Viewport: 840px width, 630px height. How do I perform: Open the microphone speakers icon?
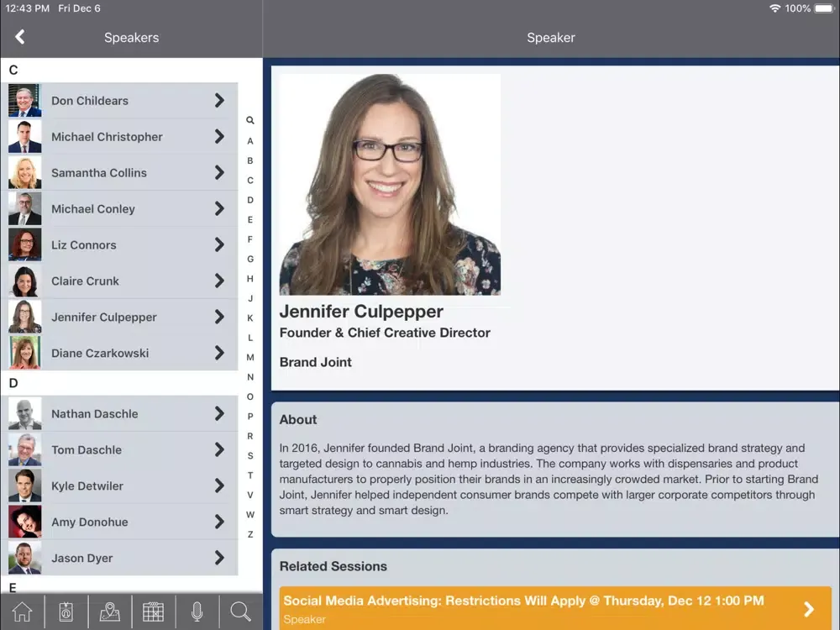[197, 612]
